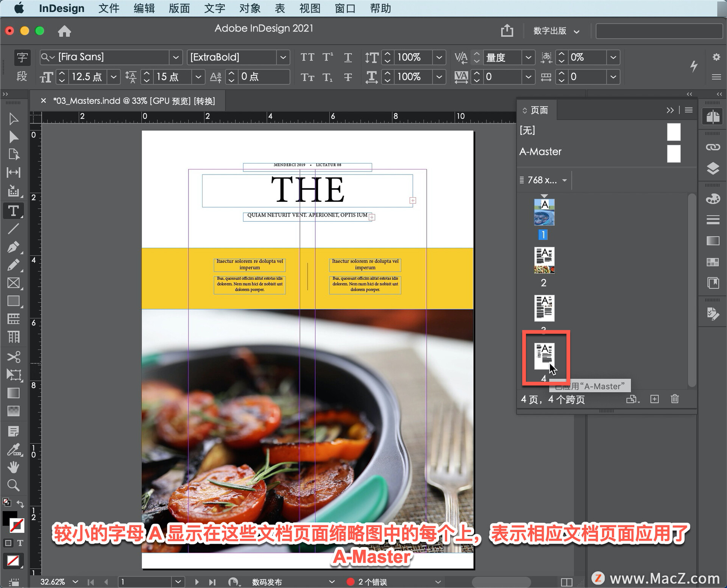
Task: Switch to paragraph formatting controls
Action: (x=22, y=76)
